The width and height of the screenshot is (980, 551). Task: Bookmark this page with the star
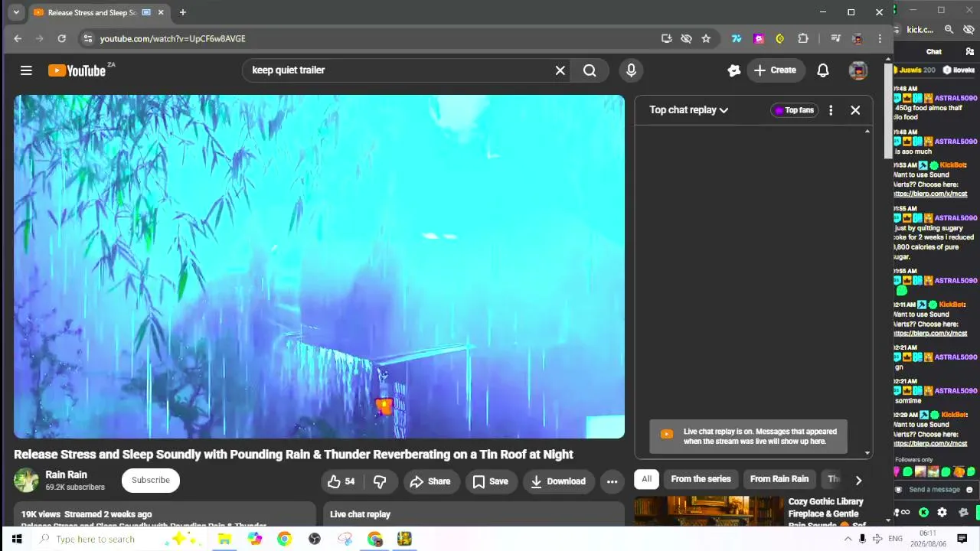706,38
